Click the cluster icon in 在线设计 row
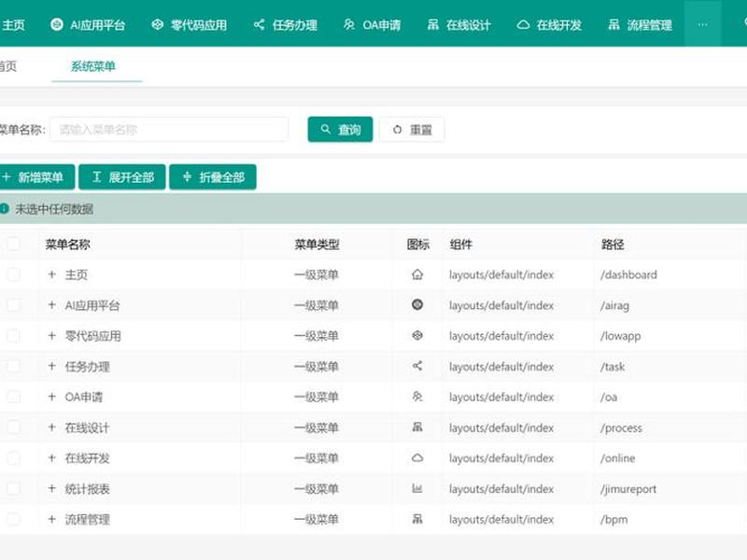Image resolution: width=747 pixels, height=560 pixels. coord(417,427)
